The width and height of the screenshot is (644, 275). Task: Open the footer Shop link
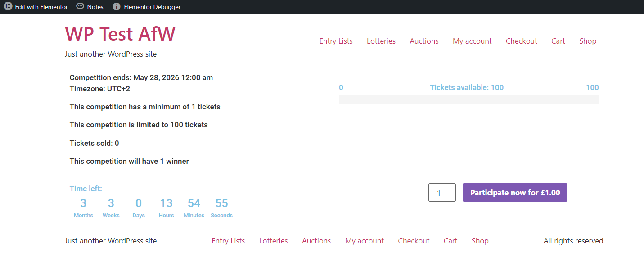pos(480,241)
